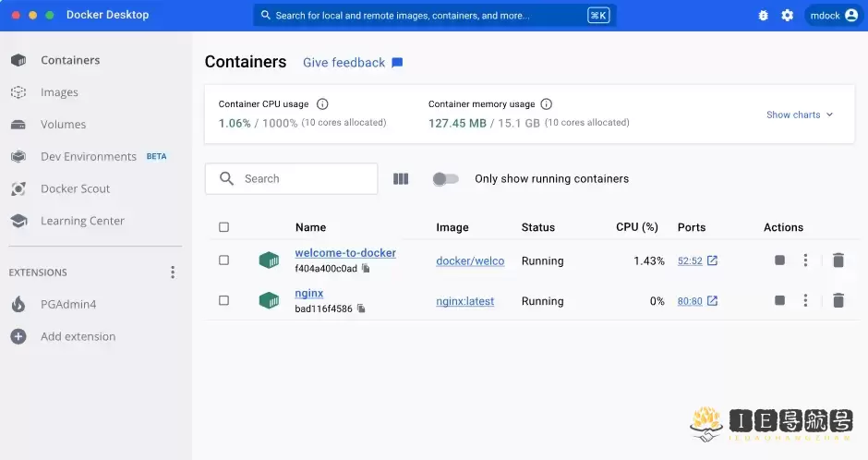Click the feedback speech bubble icon
This screenshot has width=868, height=460.
coord(397,63)
